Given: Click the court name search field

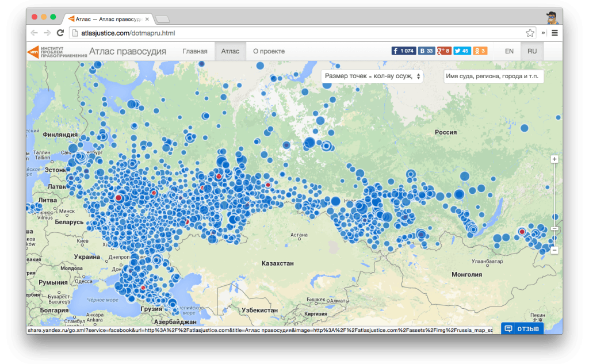Looking at the screenshot, I should point(493,76).
